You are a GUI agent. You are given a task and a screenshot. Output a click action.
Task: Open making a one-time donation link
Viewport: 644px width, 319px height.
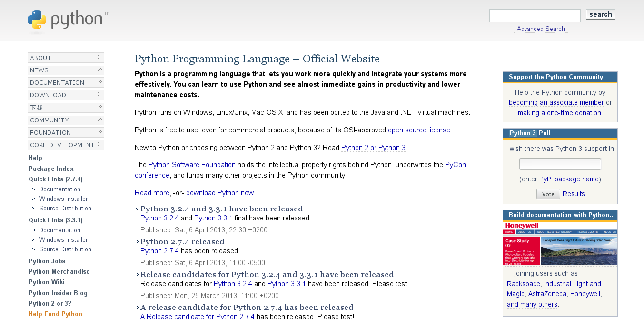(x=559, y=113)
